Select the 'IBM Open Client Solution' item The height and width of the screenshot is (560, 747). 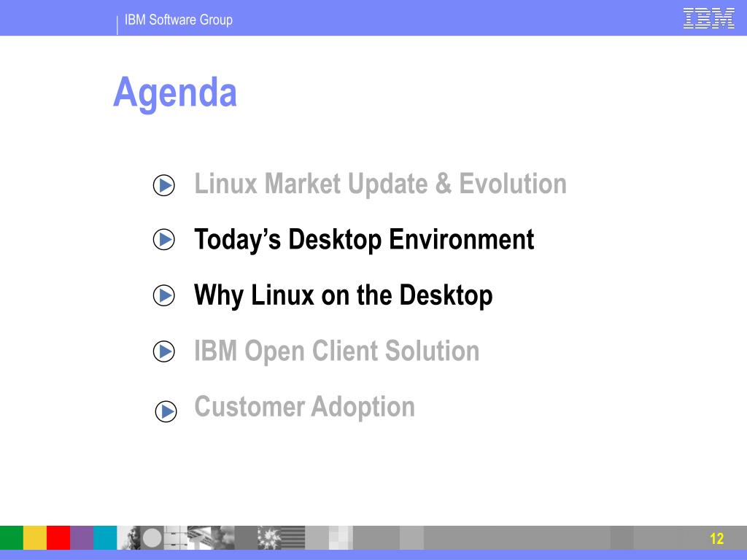coord(336,352)
